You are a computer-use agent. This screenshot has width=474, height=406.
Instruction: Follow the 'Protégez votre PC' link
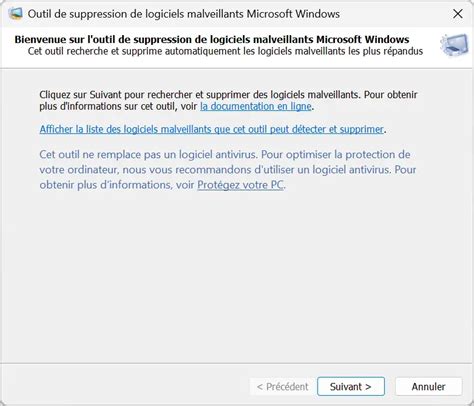click(240, 185)
